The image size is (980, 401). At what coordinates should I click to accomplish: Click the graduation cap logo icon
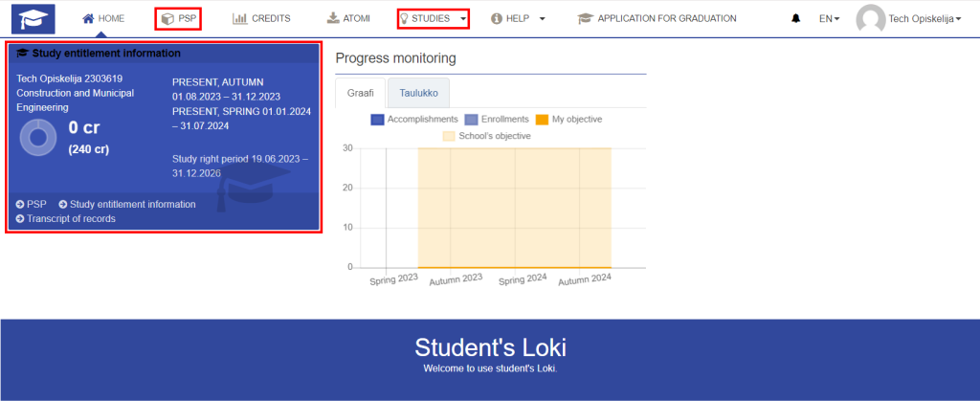pos(33,19)
